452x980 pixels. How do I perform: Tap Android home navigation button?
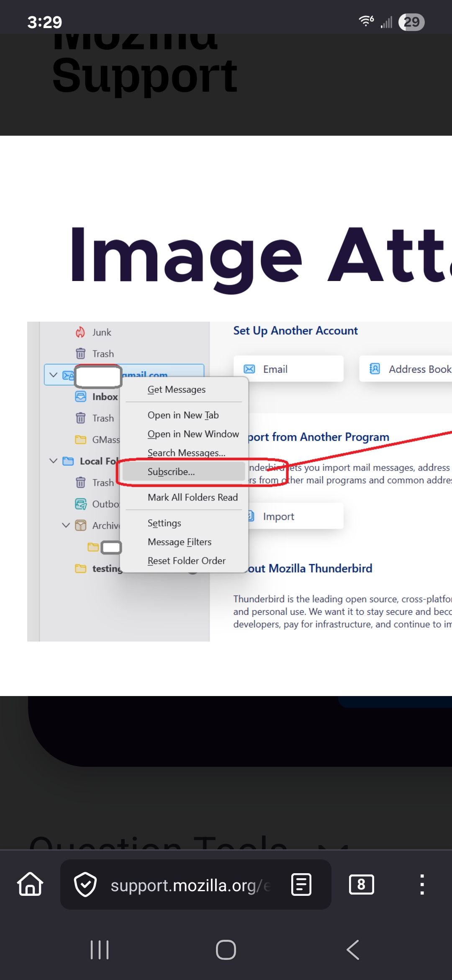[226, 950]
